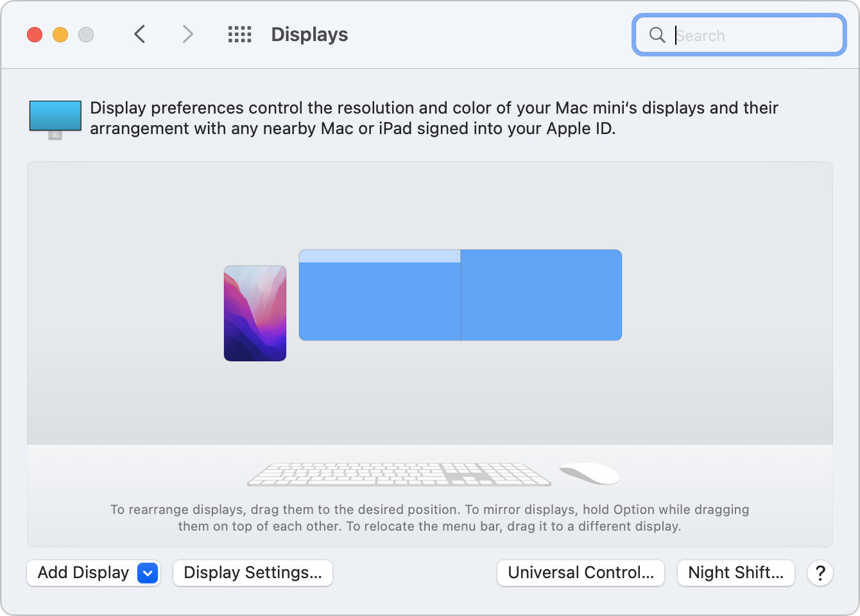860x616 pixels.
Task: Click the back navigation arrow
Action: tap(139, 35)
